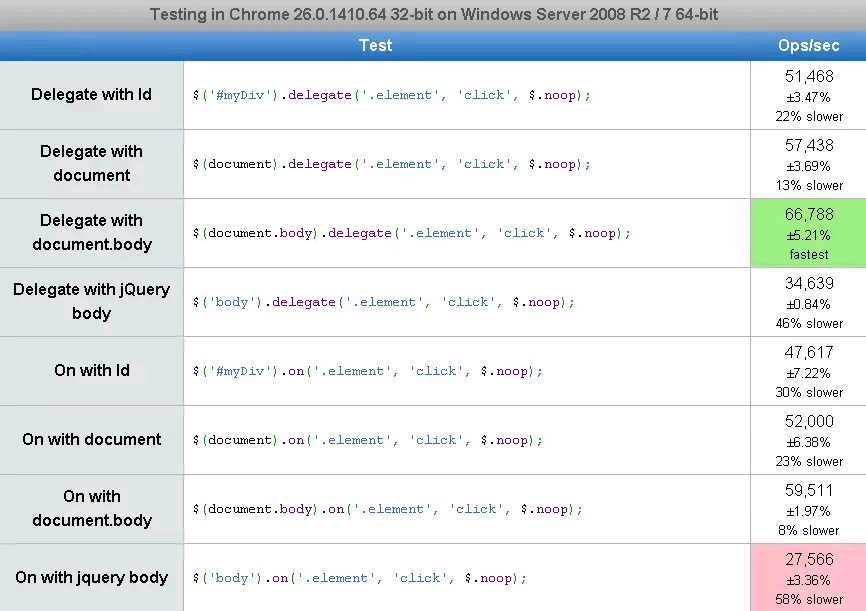Click the "Testing in Chrome" table caption
This screenshot has width=866, height=611.
point(433,15)
